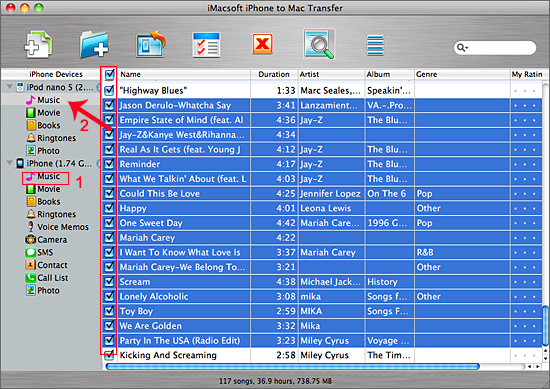This screenshot has width=550, height=389.
Task: Select the Mariah Carey 4:22 song row
Action: 323,237
